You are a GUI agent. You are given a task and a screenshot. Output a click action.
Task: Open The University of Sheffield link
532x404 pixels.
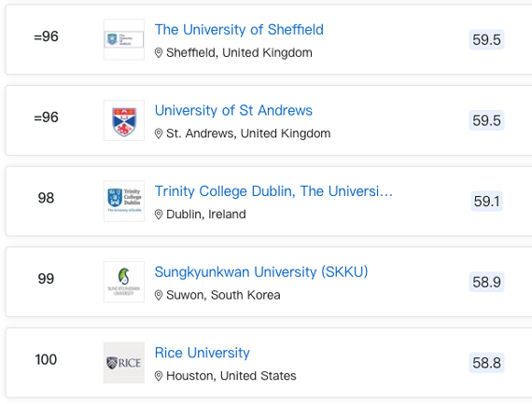click(x=239, y=30)
